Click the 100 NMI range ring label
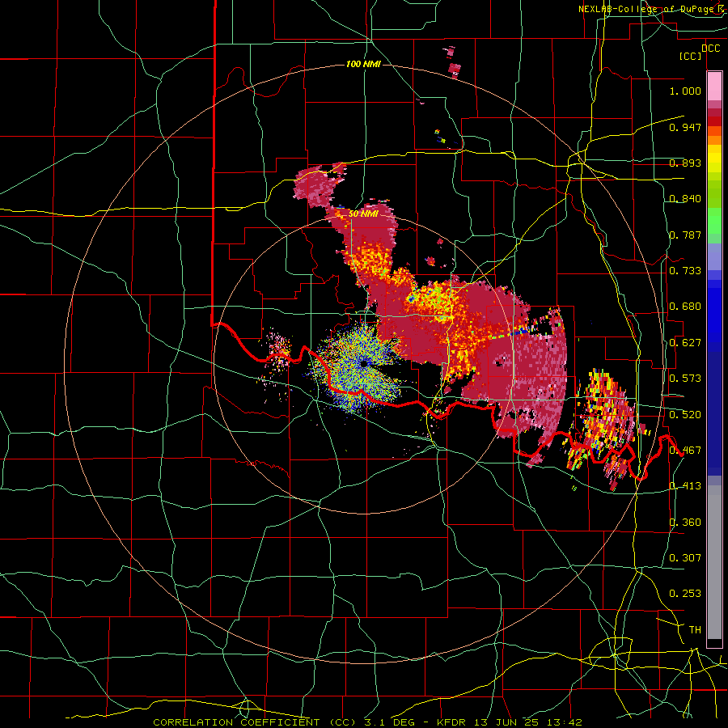Image resolution: width=728 pixels, height=728 pixels. (363, 64)
